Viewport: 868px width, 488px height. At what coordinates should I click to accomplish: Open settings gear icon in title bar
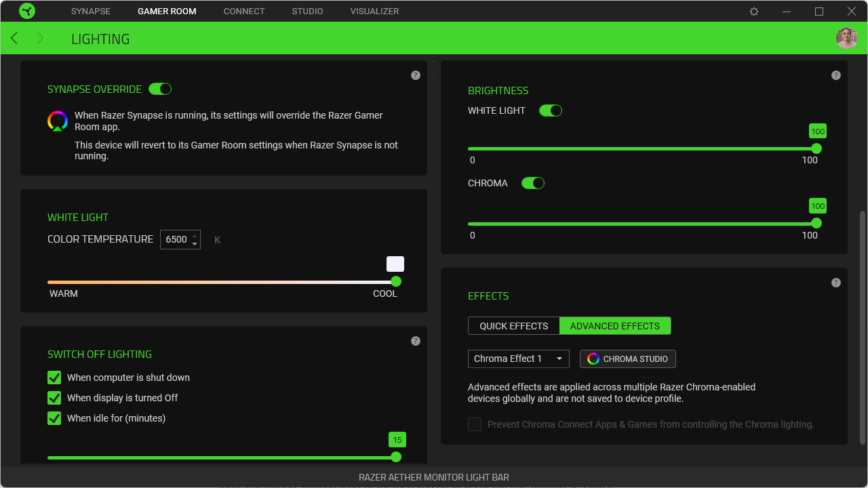(754, 12)
